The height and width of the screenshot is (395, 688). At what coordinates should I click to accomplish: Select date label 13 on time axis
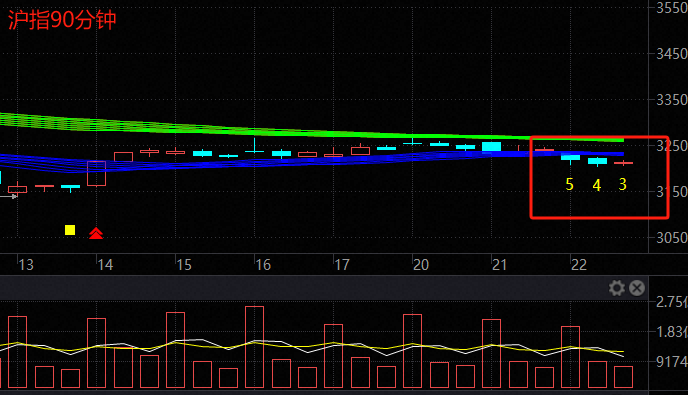[26, 265]
